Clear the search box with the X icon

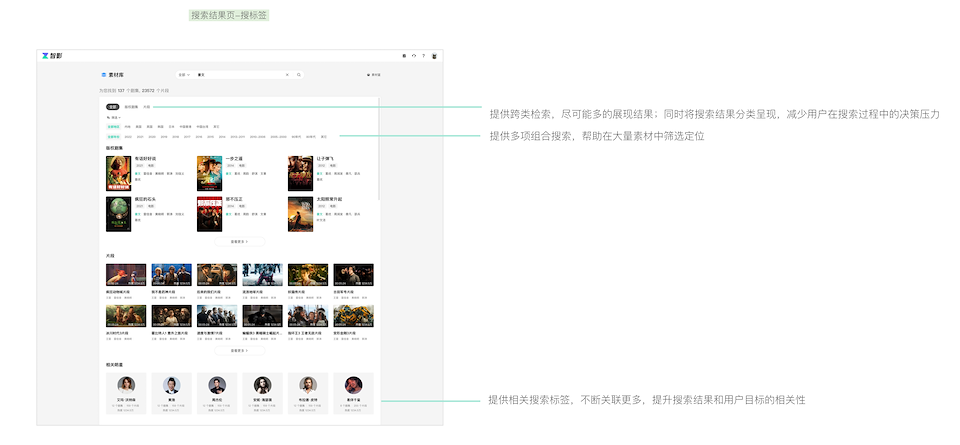pyautogui.click(x=287, y=75)
